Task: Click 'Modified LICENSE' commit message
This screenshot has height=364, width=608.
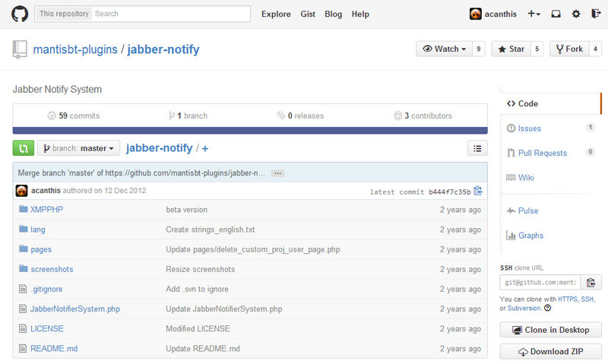Action: tap(198, 328)
